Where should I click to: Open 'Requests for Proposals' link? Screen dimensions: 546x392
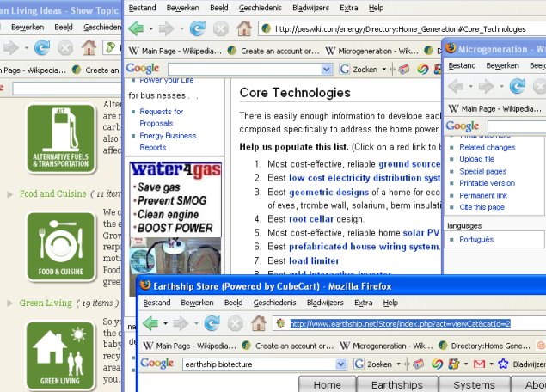(x=162, y=117)
